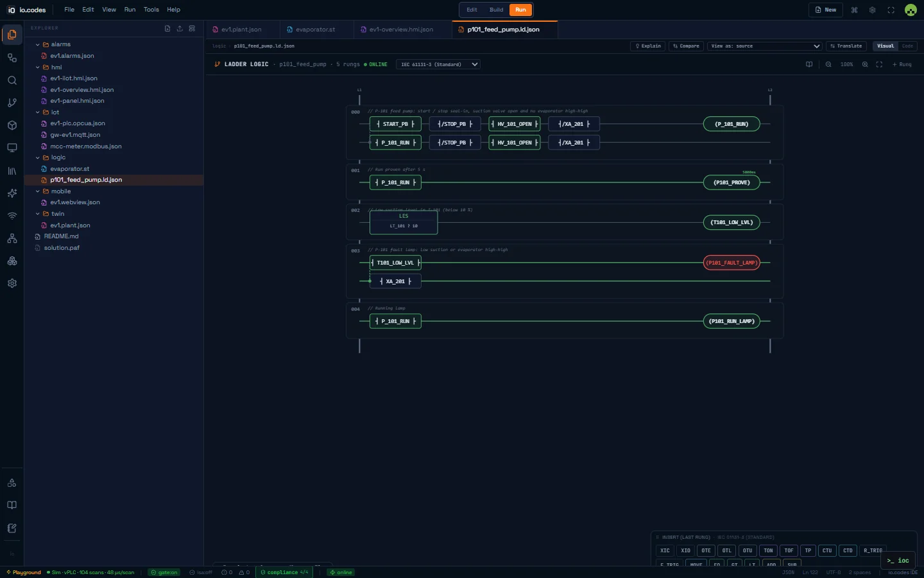Image resolution: width=924 pixels, height=578 pixels.
Task: Select Build mode in the top bar
Action: 497,10
